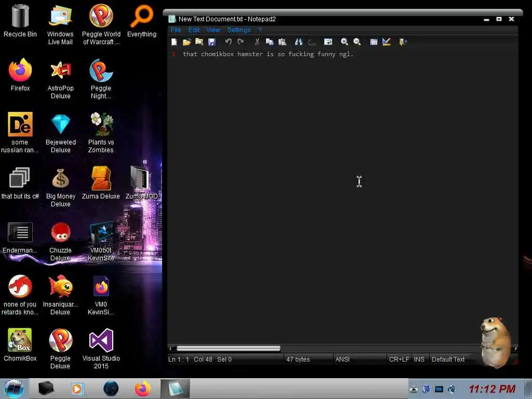Open the Select Scheme toolbar icon
The width and height of the screenshot is (532, 399).
point(374,42)
